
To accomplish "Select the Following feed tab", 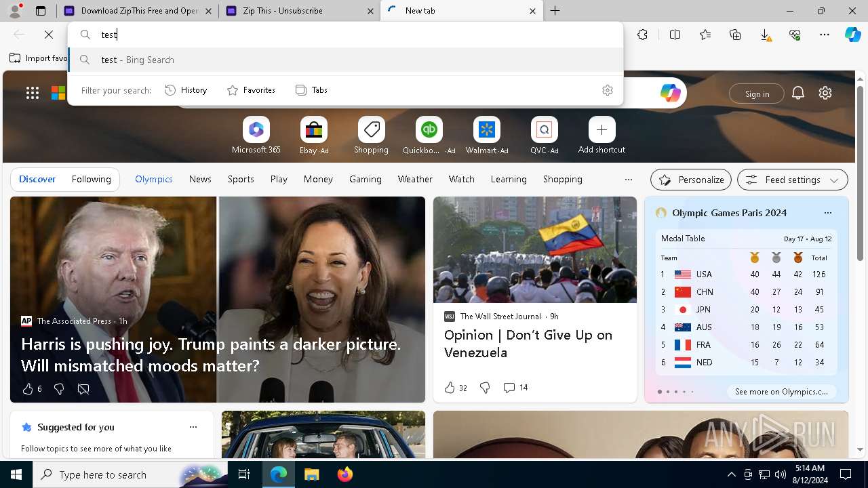I will 91,179.
